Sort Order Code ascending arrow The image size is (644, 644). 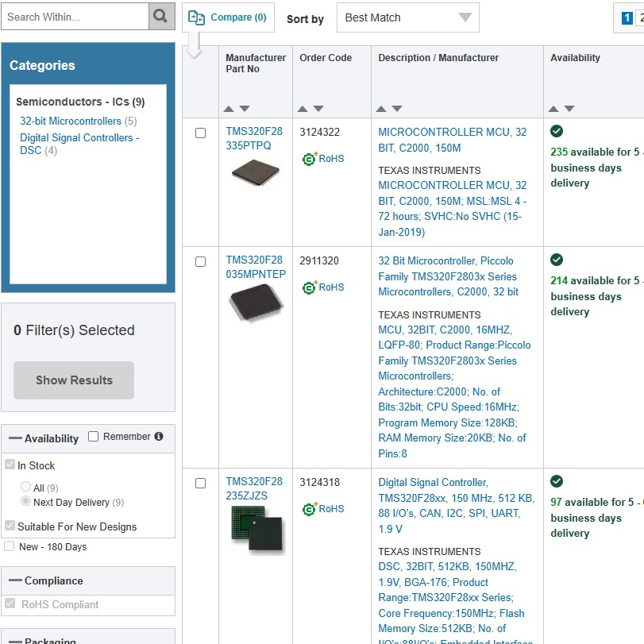[303, 109]
